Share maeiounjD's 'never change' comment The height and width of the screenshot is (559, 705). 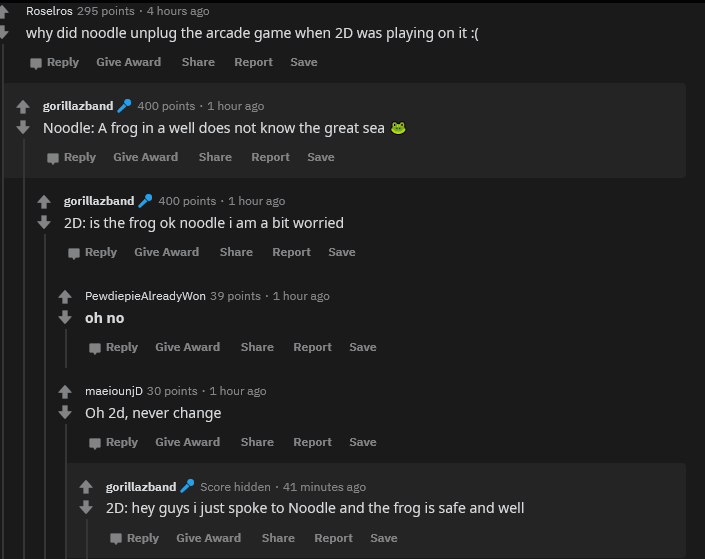pyautogui.click(x=257, y=442)
